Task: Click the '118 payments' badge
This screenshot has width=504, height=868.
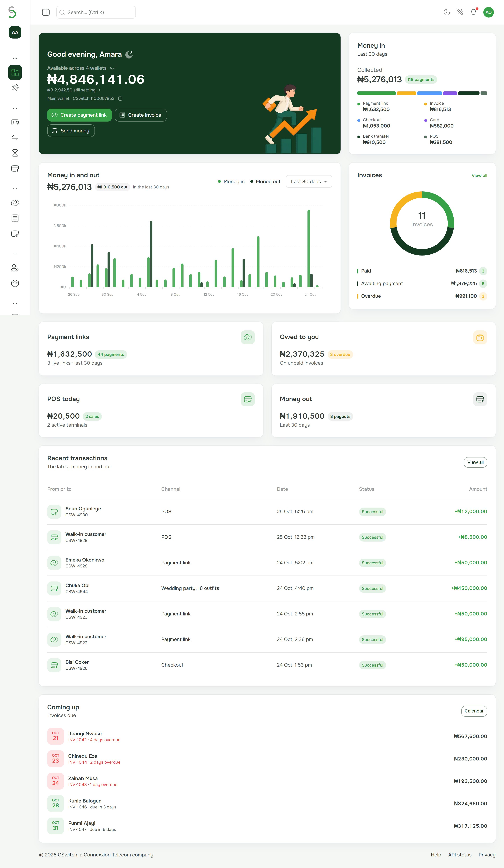Action: coord(421,80)
